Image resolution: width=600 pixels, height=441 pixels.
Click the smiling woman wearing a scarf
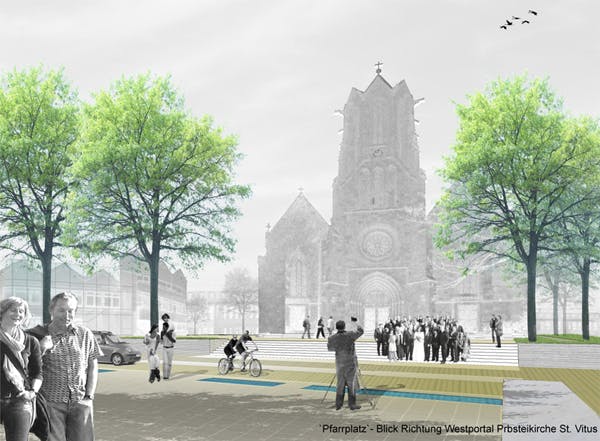pos(17,370)
